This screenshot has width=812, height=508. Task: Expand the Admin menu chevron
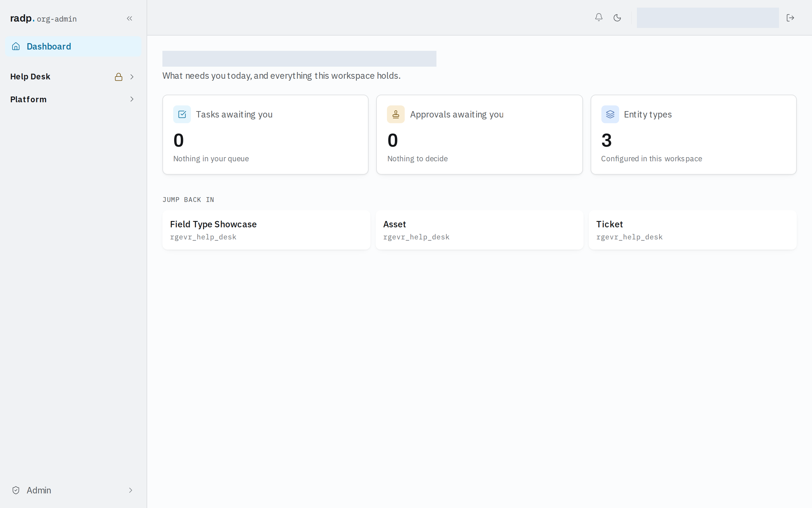pos(131,490)
